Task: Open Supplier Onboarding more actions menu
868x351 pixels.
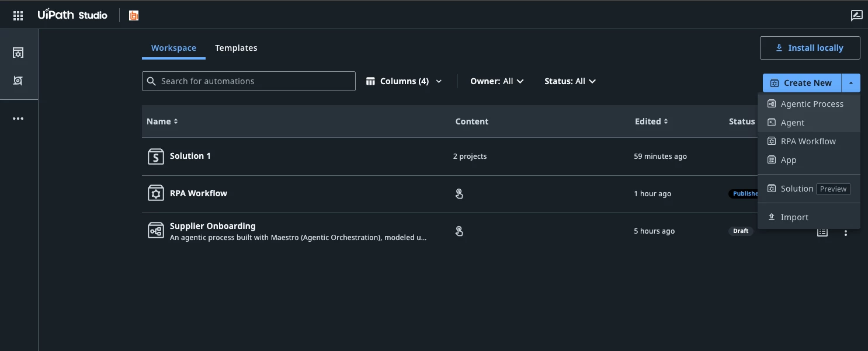Action: 845,232
